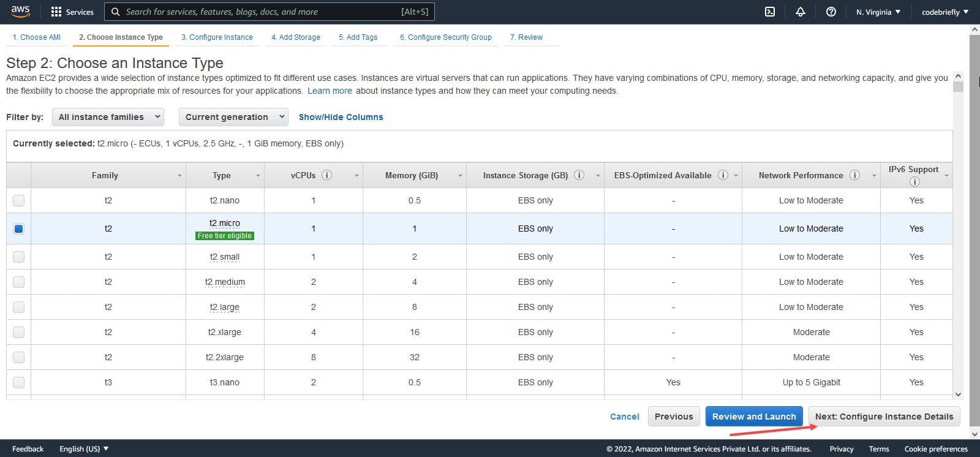Image resolution: width=980 pixels, height=457 pixels.
Task: Click Review and Launch button
Action: point(754,417)
